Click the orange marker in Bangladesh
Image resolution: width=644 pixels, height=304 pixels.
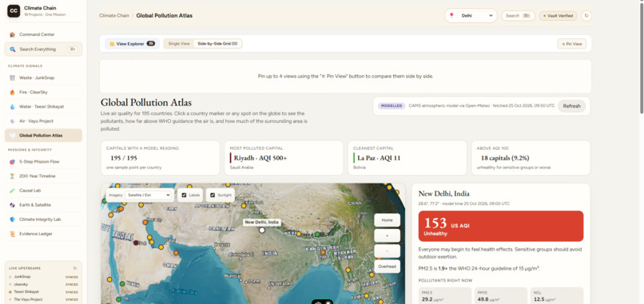pos(324,252)
